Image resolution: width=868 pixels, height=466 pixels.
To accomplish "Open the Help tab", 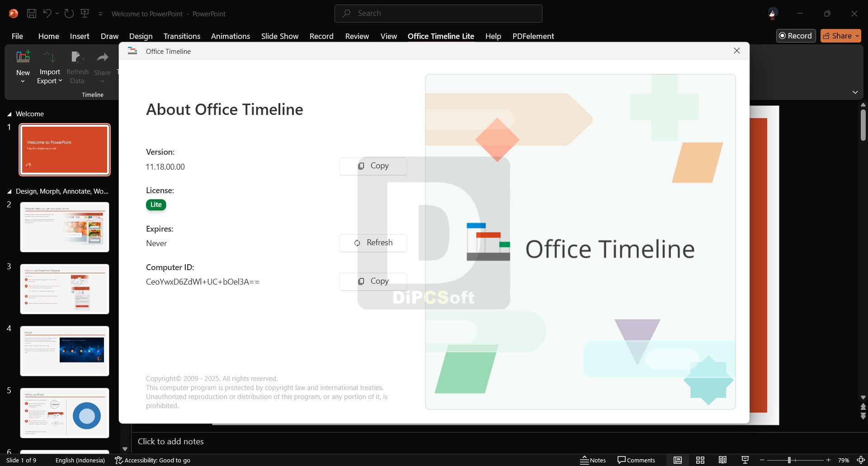I will pos(493,36).
